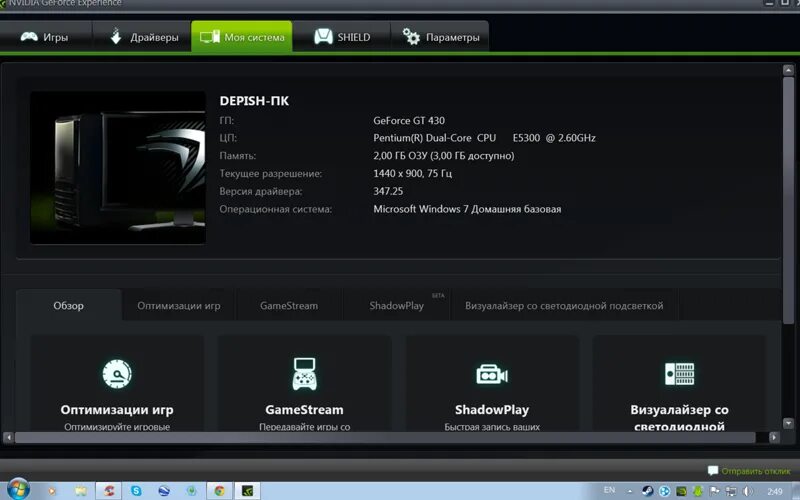Image resolution: width=800 pixels, height=500 pixels.
Task: Click the Отправить отклик feedback link
Action: [756, 471]
